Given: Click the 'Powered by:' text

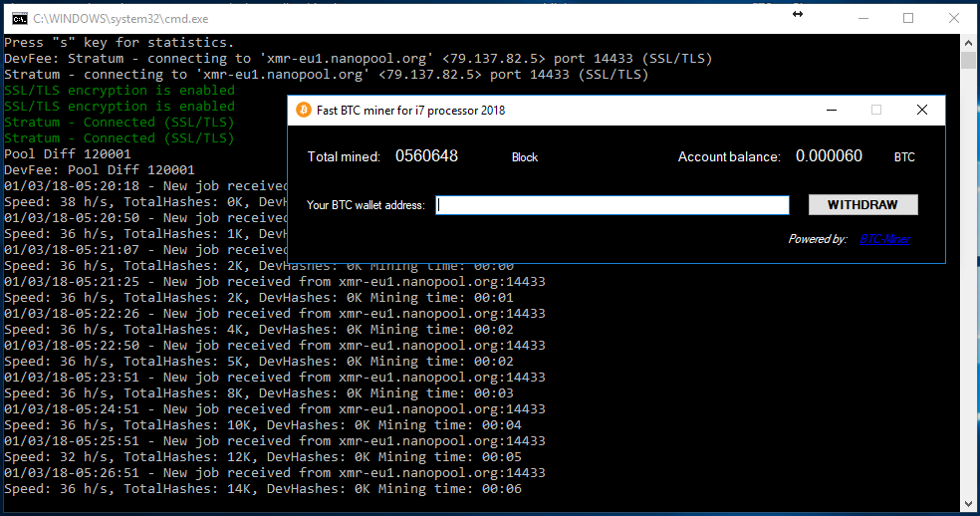Looking at the screenshot, I should coord(818,239).
